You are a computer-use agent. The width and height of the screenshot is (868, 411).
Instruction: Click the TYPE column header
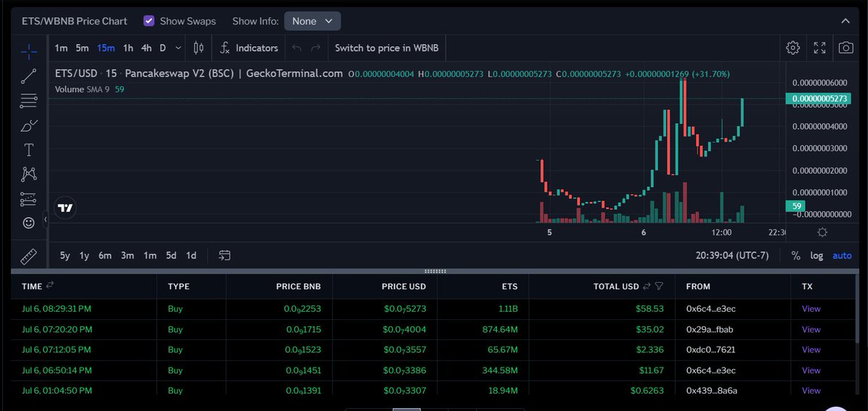pyautogui.click(x=179, y=286)
